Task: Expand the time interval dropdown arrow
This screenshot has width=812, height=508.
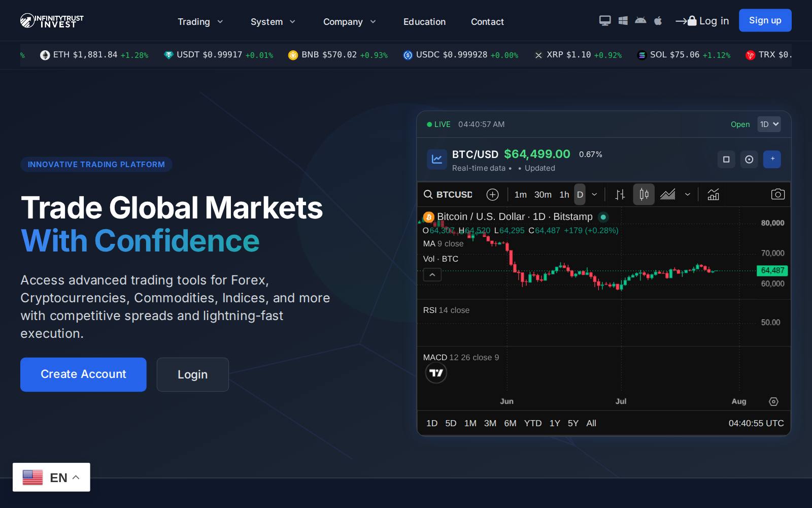Action: tap(594, 195)
